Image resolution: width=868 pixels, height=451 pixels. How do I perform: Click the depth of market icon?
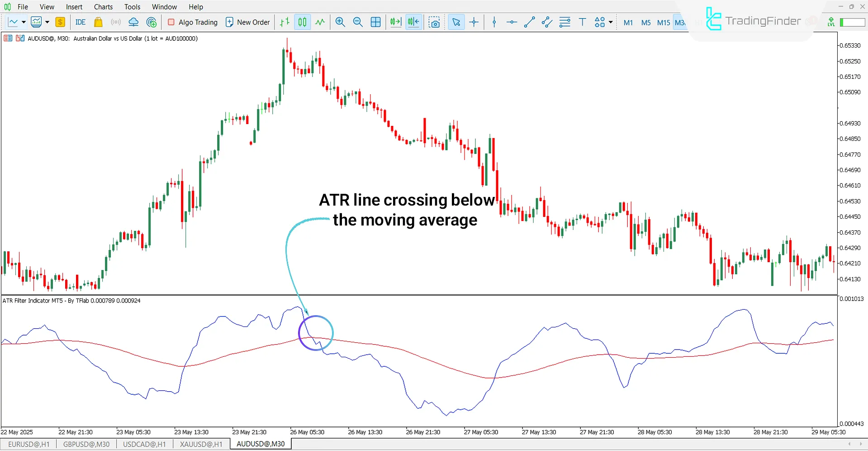click(20, 38)
